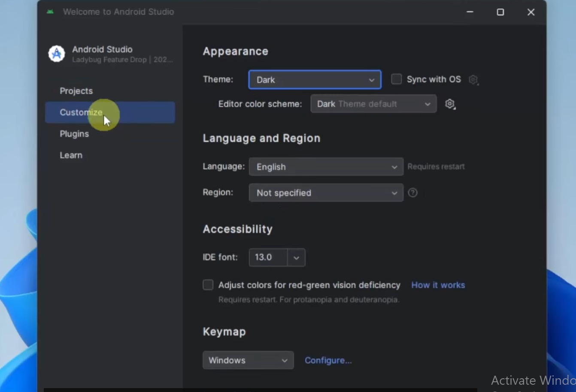The width and height of the screenshot is (576, 392).
Task: Open the Theme dropdown showing Dark
Action: (315, 80)
